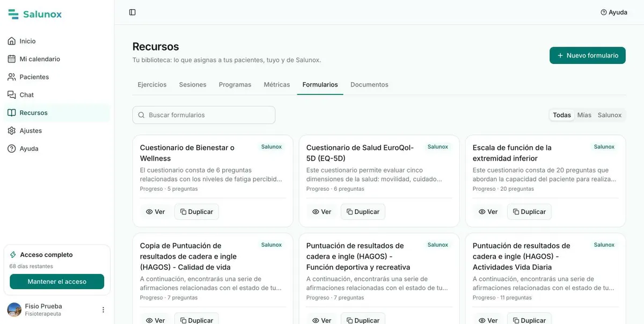Click Salunox badge on extremidad inferior card
Screen dimensions: 644x324
(604, 147)
